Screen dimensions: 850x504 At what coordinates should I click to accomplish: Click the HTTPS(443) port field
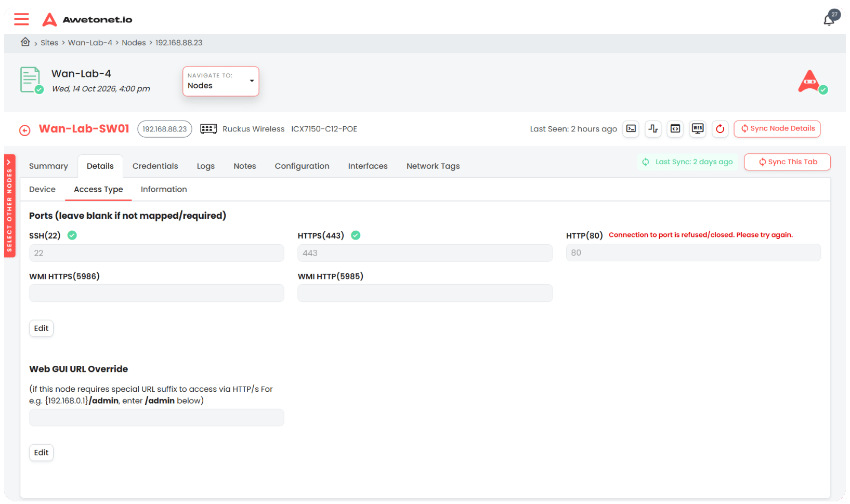coord(425,253)
